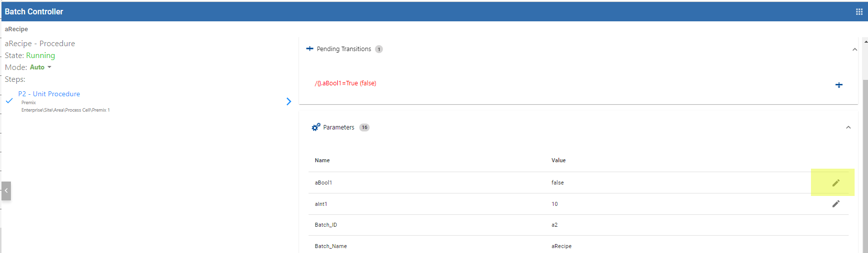The image size is (868, 253).
Task: Collapse the left side panel tab
Action: click(x=6, y=190)
